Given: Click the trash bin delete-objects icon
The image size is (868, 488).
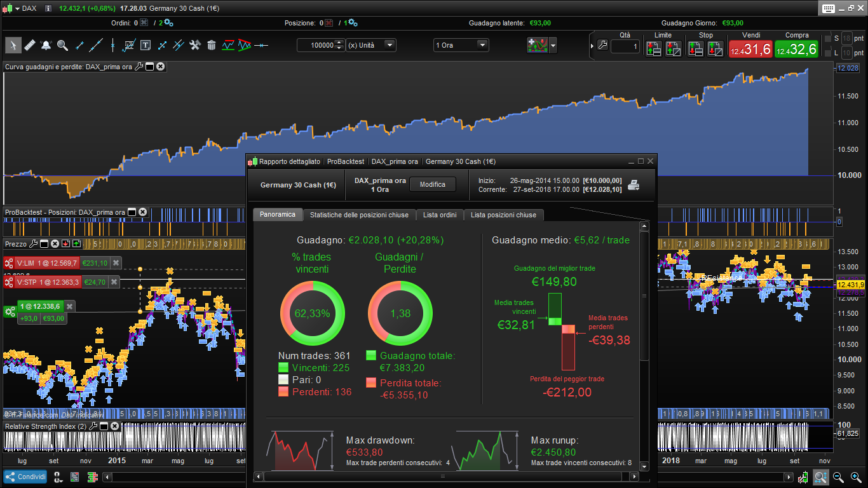Looking at the screenshot, I should pyautogui.click(x=212, y=45).
